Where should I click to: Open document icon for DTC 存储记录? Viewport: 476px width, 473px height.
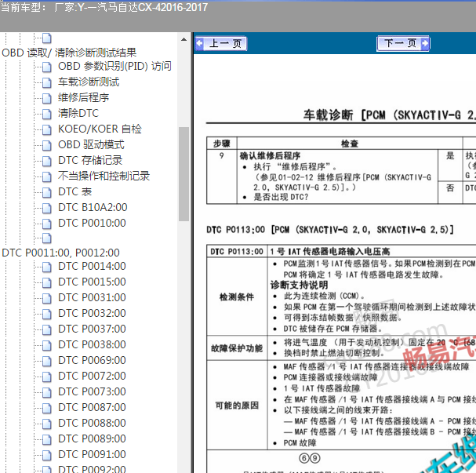[47, 161]
